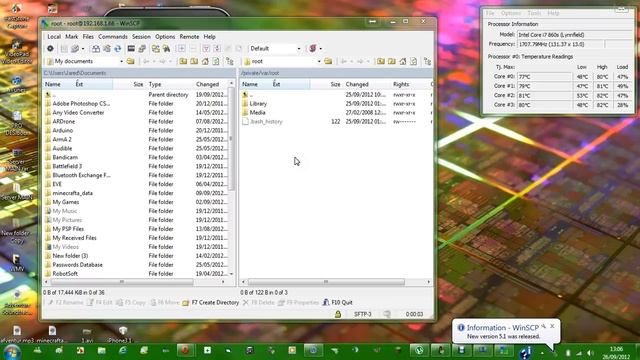The width and height of the screenshot is (640, 360).
Task: Click the taskbar clock
Action: click(617, 353)
